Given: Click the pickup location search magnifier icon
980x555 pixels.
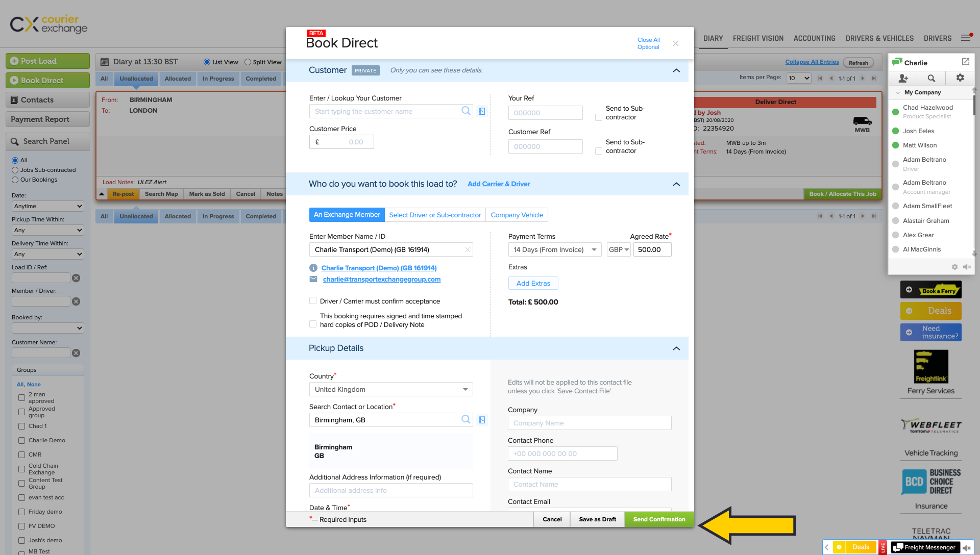Looking at the screenshot, I should click(x=465, y=419).
